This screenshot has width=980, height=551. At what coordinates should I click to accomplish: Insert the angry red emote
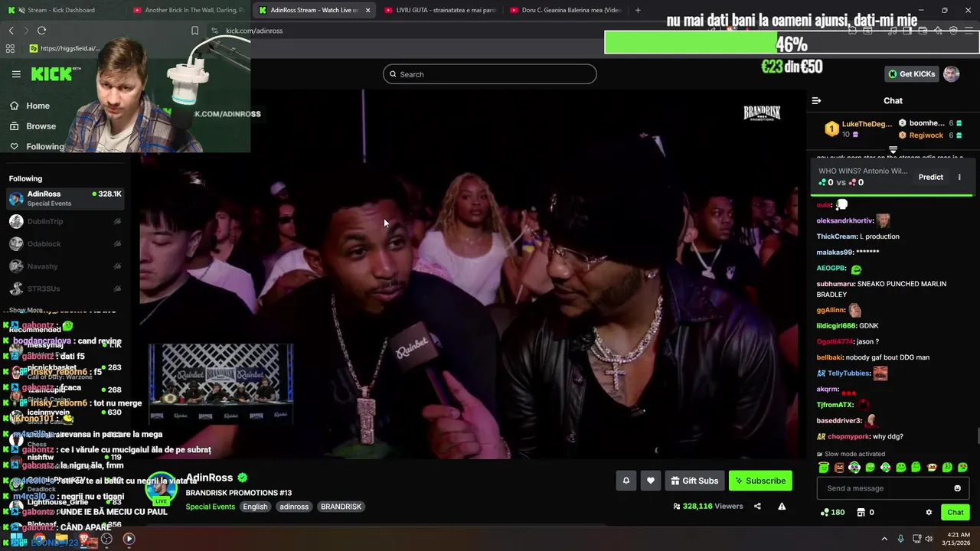pyautogui.click(x=839, y=468)
